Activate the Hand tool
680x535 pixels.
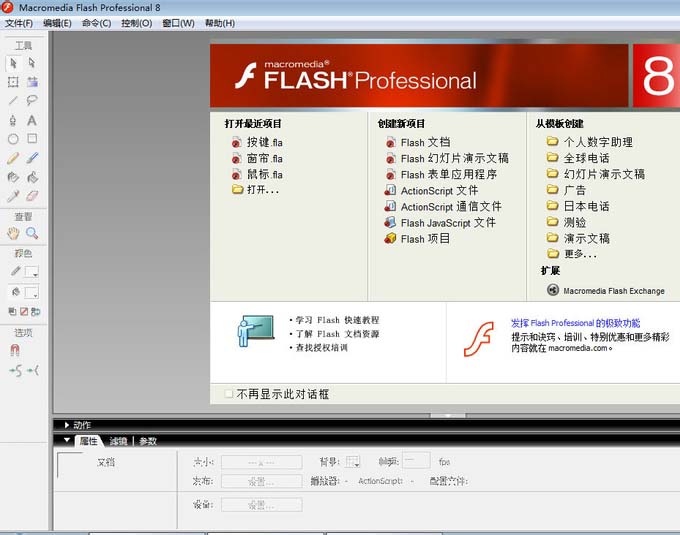point(13,233)
